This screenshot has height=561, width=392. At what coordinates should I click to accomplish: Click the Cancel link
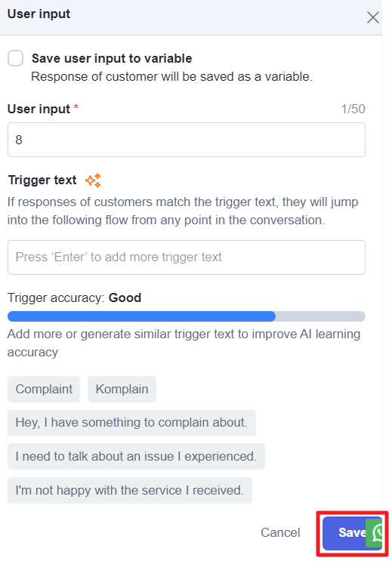click(x=280, y=532)
